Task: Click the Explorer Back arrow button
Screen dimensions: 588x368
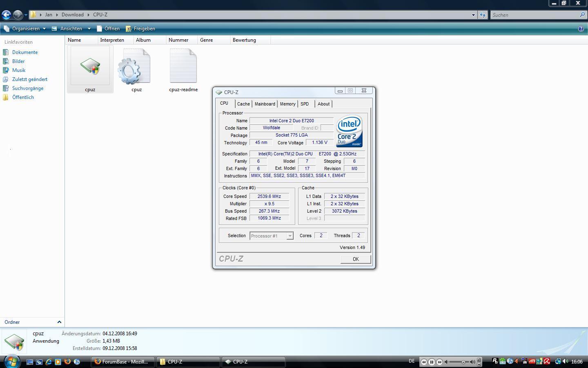Action: coord(6,15)
